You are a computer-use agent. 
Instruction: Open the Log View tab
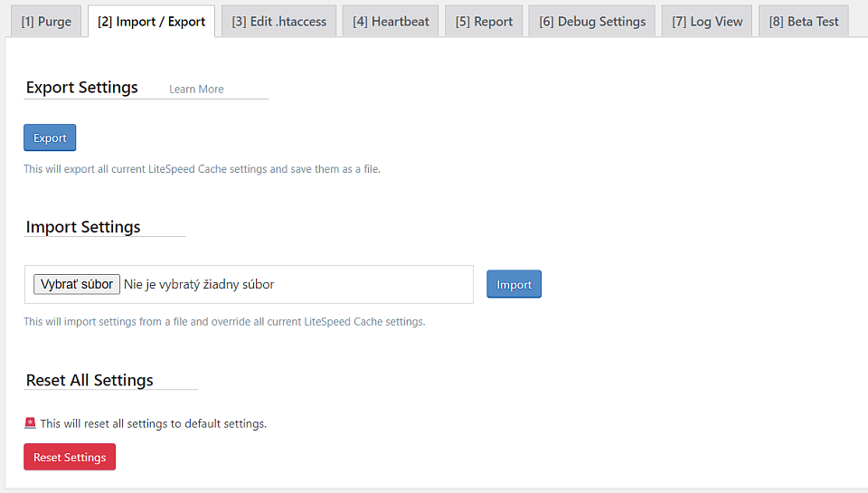point(707,22)
